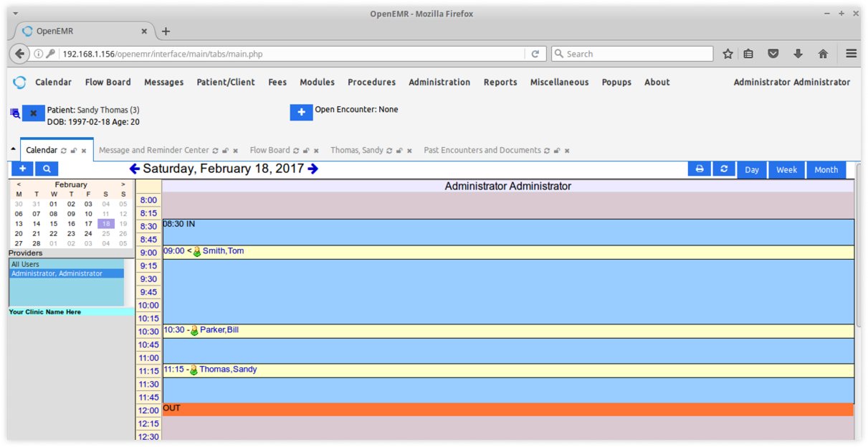
Task: Expand the Patient/Client menu
Action: coord(226,83)
